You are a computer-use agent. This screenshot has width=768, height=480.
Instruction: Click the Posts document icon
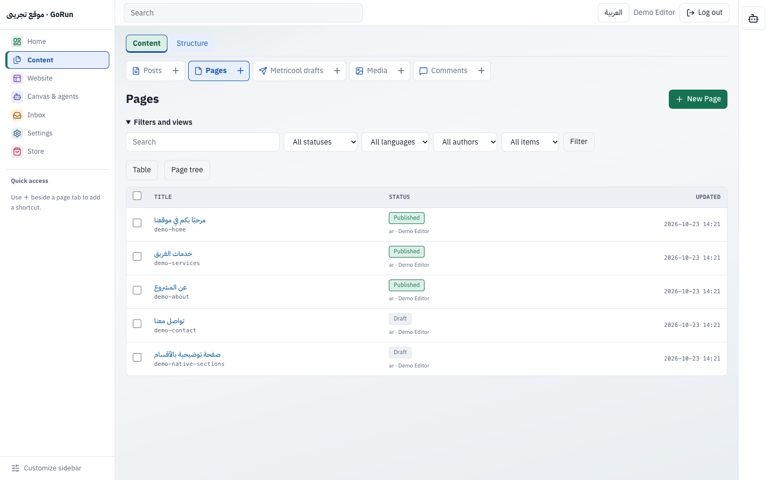[x=136, y=71]
